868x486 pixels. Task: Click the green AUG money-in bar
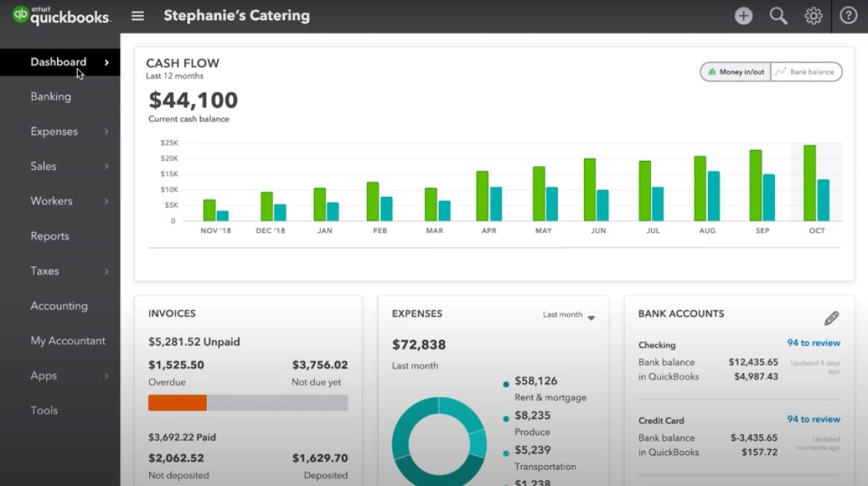point(700,188)
